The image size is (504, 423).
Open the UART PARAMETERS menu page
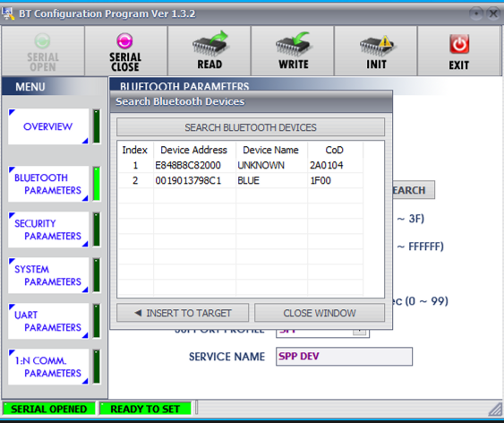point(48,321)
